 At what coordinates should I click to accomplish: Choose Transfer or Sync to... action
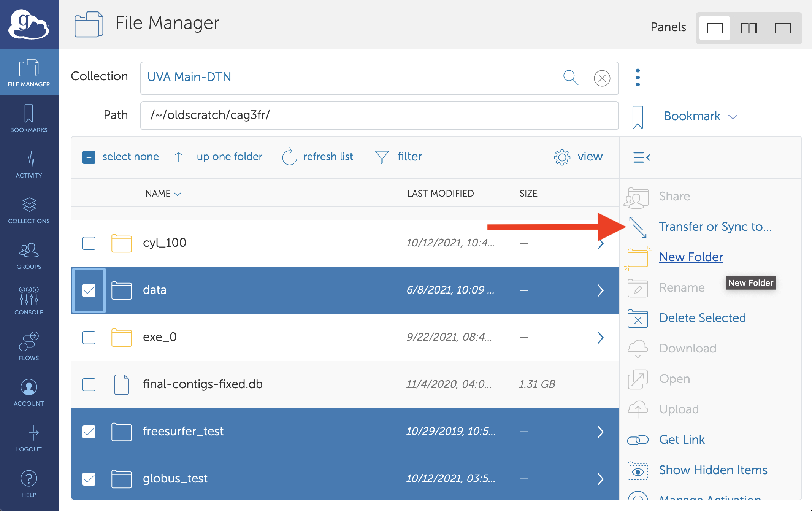pos(715,227)
